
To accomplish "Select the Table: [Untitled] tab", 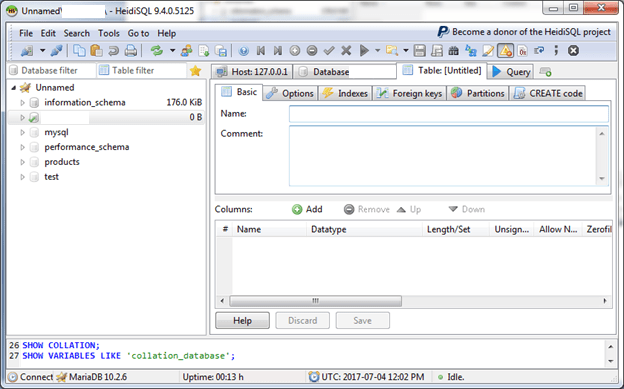I will 442,70.
